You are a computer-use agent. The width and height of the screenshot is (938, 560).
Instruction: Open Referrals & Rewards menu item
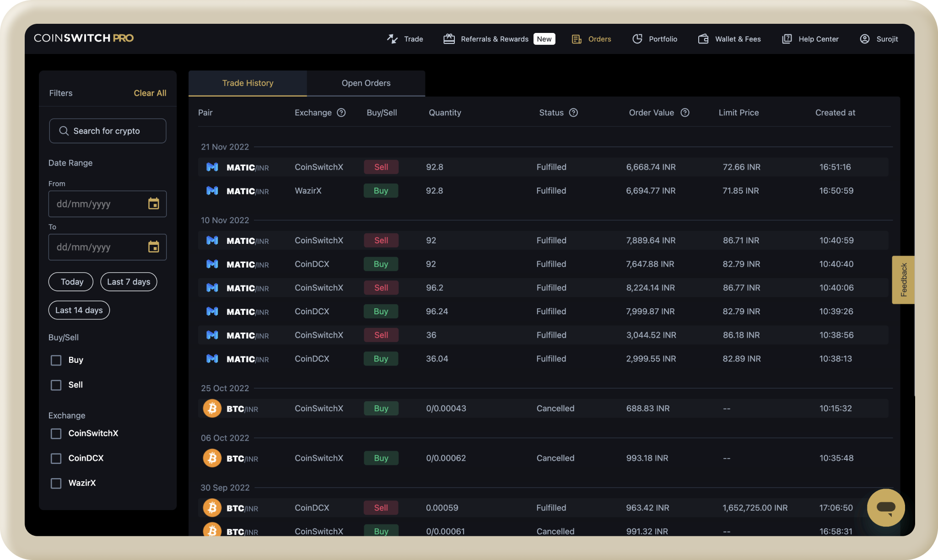point(495,39)
